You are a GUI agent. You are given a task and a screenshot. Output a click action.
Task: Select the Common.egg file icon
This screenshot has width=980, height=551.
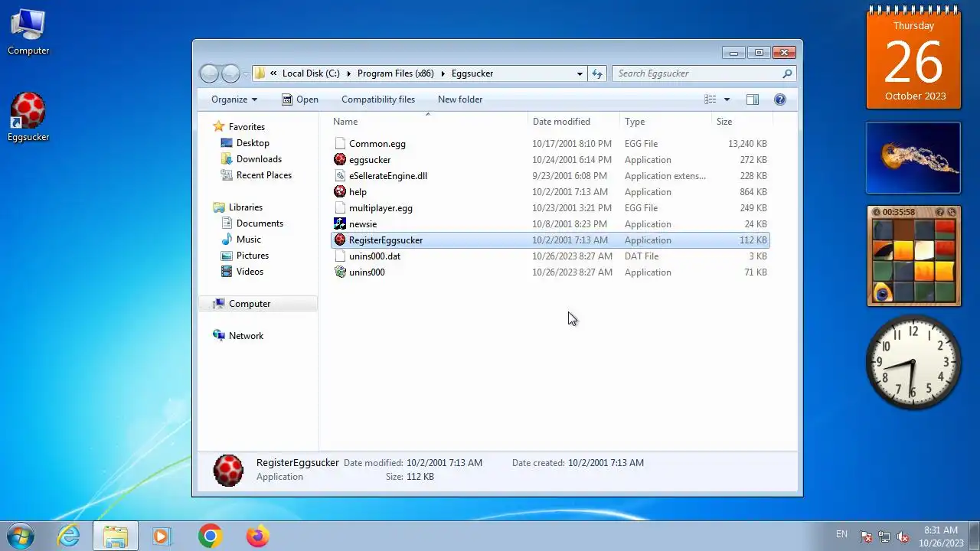point(340,143)
